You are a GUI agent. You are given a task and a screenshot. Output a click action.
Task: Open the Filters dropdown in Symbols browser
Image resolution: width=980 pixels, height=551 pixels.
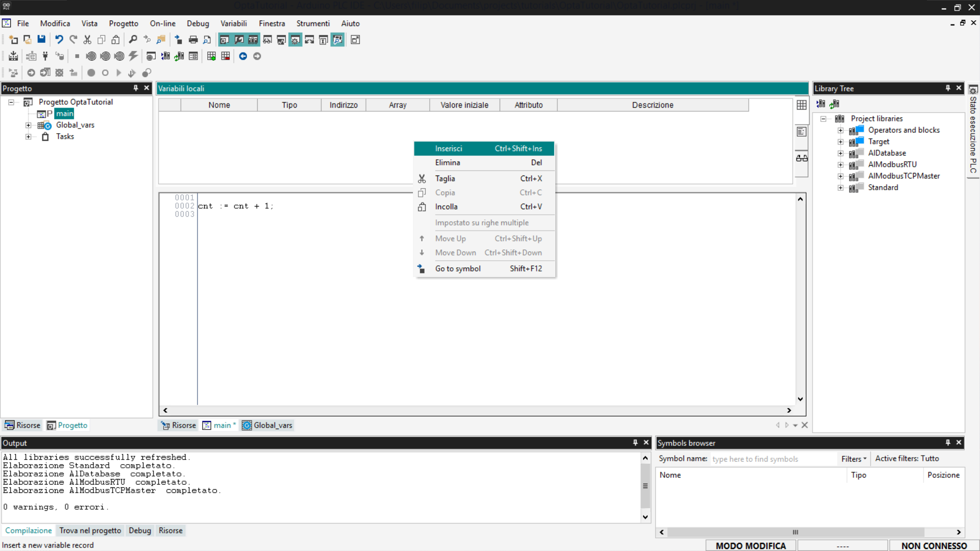tap(854, 459)
